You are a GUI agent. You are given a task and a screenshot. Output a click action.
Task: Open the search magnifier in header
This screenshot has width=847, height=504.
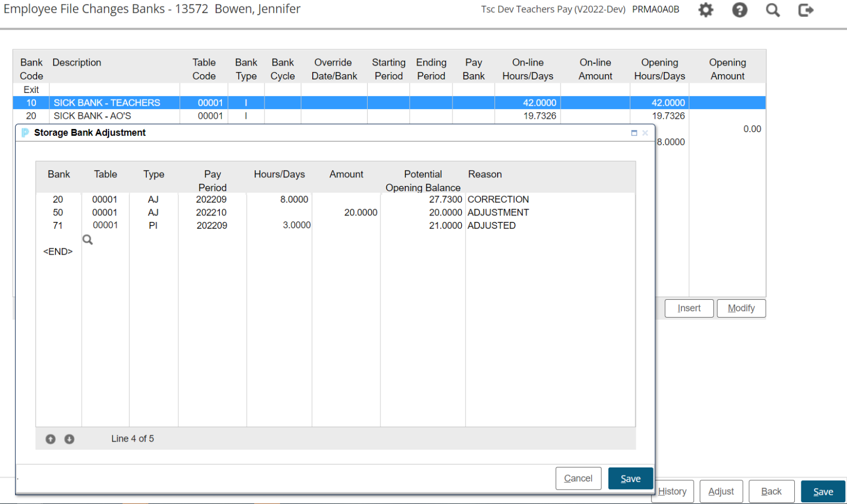773,10
